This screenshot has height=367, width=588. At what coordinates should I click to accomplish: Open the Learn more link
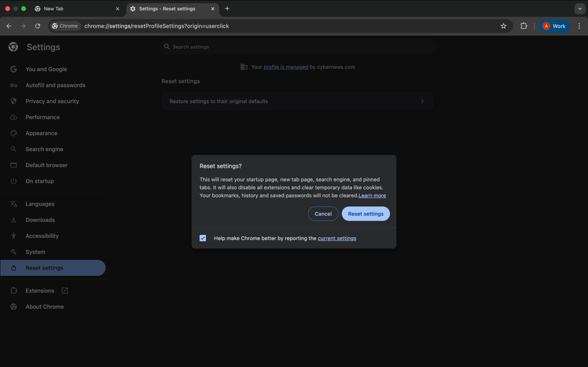372,195
